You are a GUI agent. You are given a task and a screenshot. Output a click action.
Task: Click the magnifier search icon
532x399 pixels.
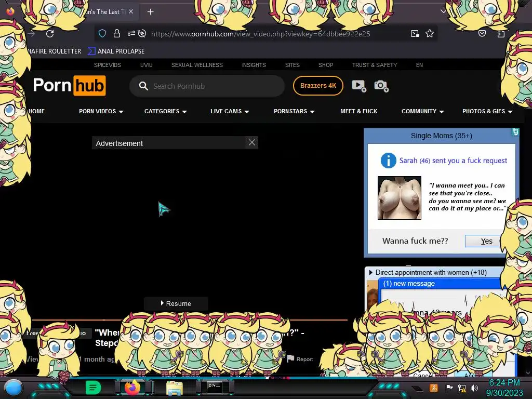click(143, 86)
